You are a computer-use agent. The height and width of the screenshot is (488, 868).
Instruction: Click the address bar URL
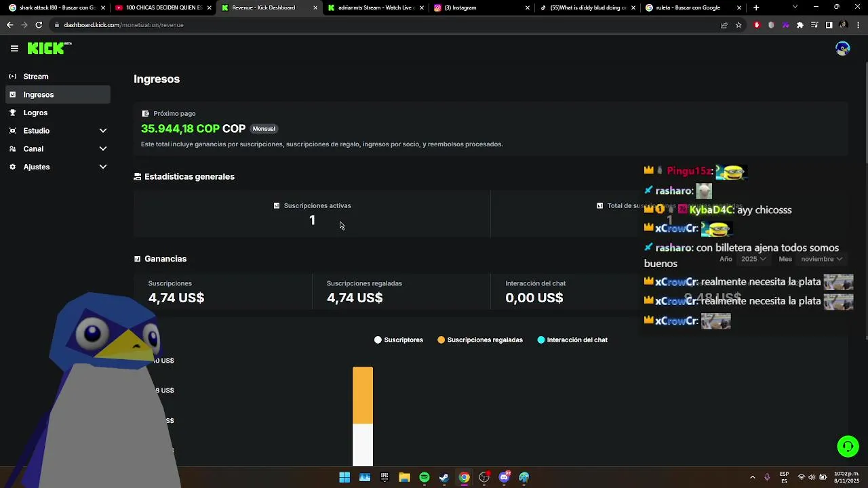click(124, 25)
